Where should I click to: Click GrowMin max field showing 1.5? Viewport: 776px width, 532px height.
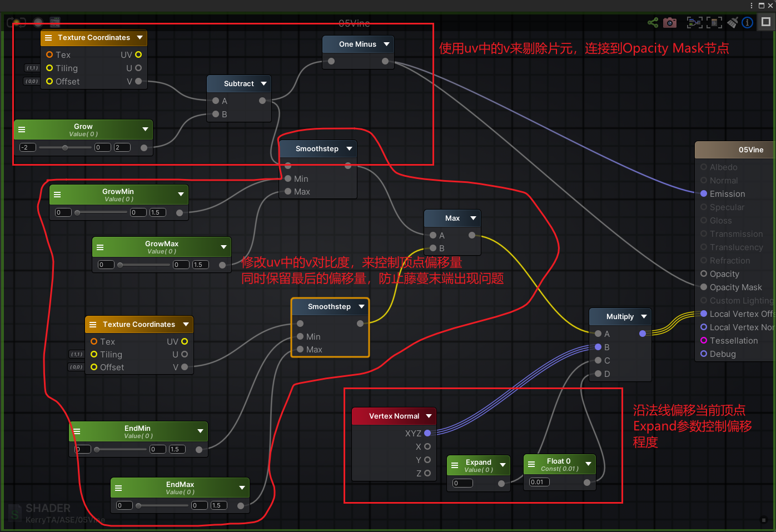pyautogui.click(x=158, y=212)
